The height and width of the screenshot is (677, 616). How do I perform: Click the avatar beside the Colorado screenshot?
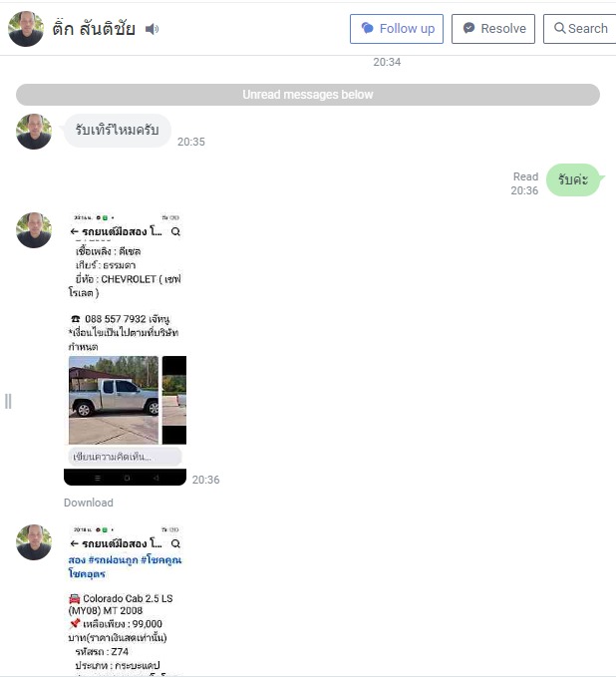(x=34, y=542)
